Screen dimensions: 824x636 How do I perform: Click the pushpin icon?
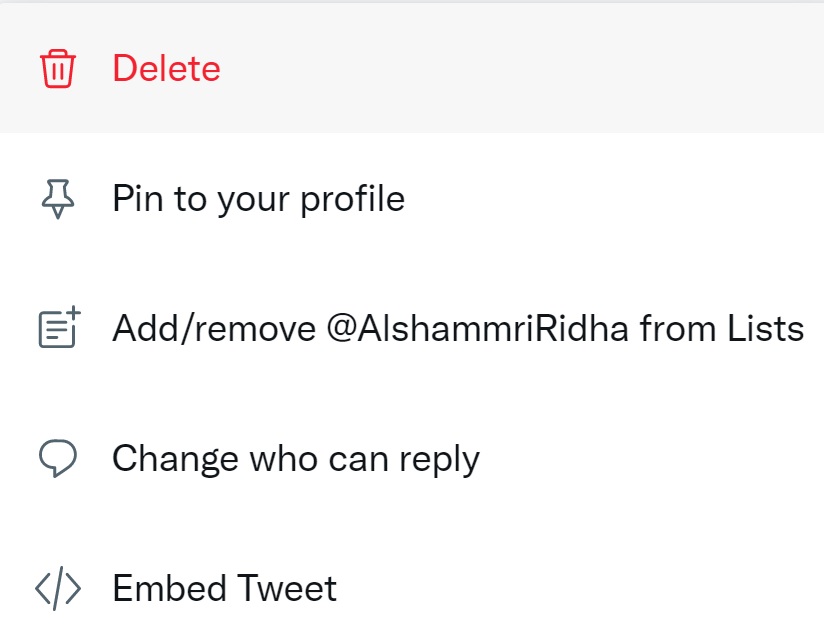58,200
